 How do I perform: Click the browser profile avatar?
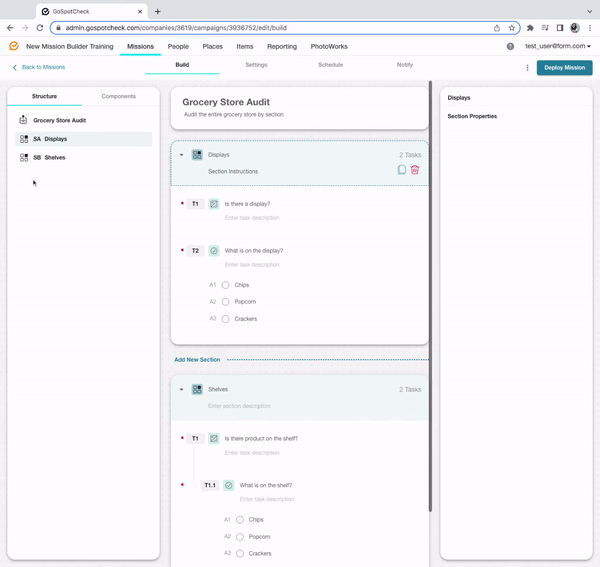point(575,28)
